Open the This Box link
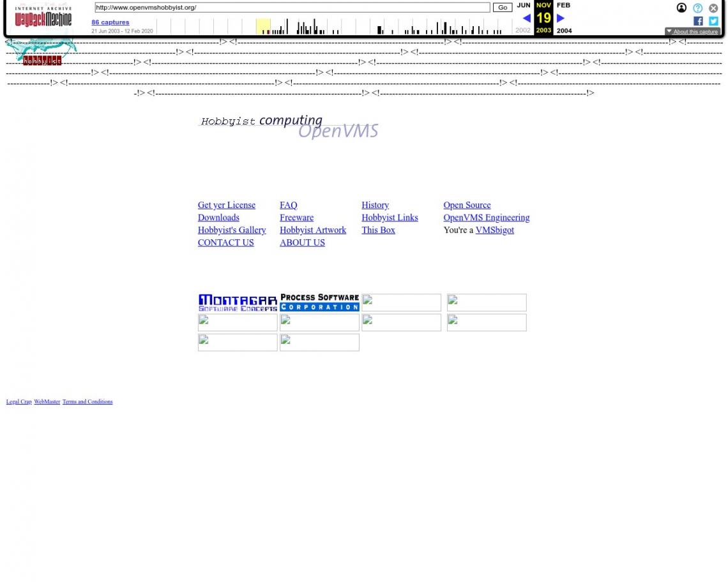The width and height of the screenshot is (728, 582). 379,230
